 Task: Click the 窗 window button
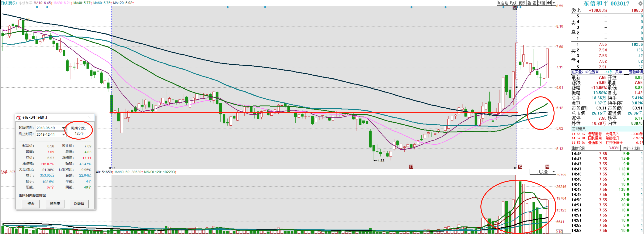pos(534,3)
